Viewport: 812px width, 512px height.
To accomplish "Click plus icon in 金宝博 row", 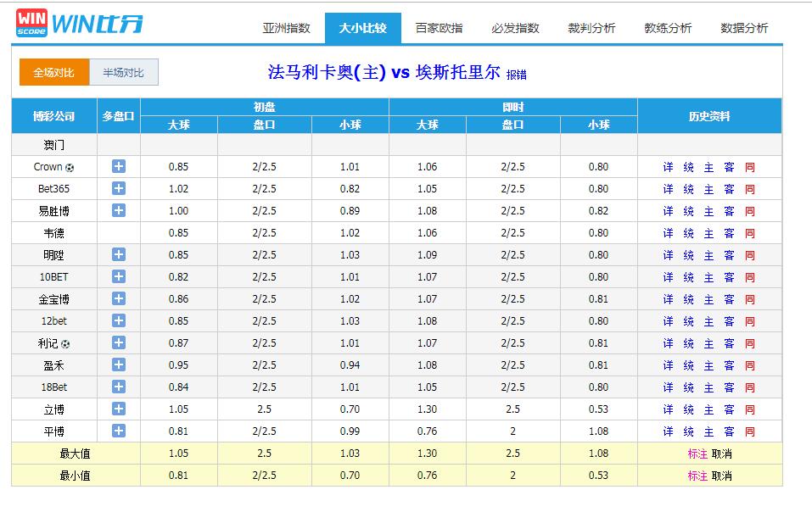I will coord(119,298).
